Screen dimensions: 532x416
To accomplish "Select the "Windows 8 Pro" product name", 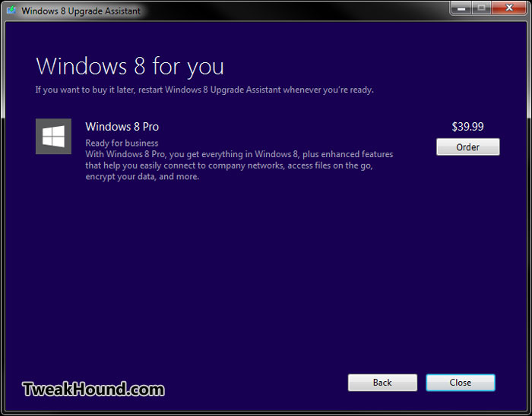I will (122, 126).
